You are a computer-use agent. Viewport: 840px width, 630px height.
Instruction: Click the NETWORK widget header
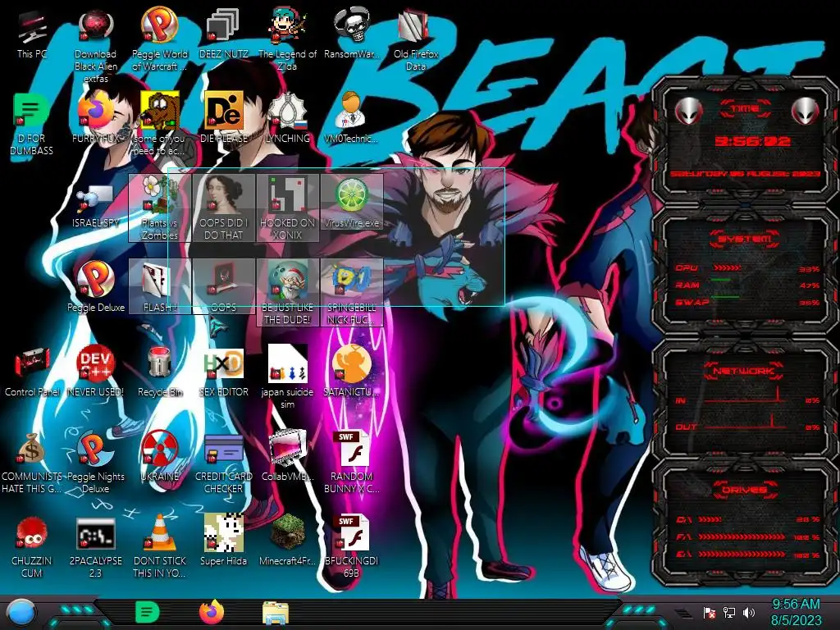(x=744, y=371)
